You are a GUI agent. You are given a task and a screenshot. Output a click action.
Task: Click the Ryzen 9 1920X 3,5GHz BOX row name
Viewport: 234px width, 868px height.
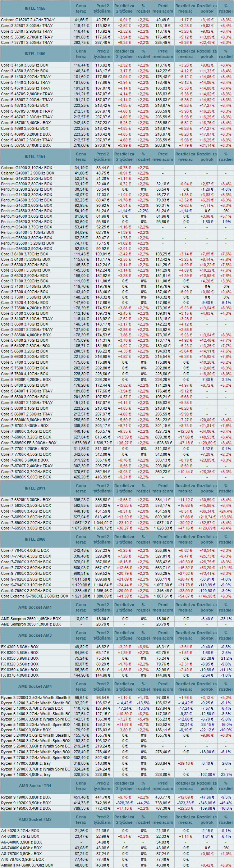coord(26,803)
